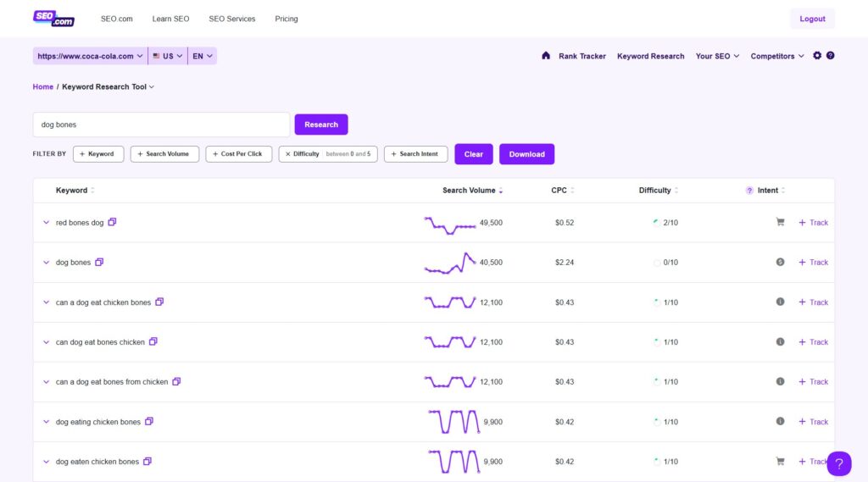Open Competitors dropdown menu
Image resolution: width=868 pixels, height=482 pixels.
point(777,56)
